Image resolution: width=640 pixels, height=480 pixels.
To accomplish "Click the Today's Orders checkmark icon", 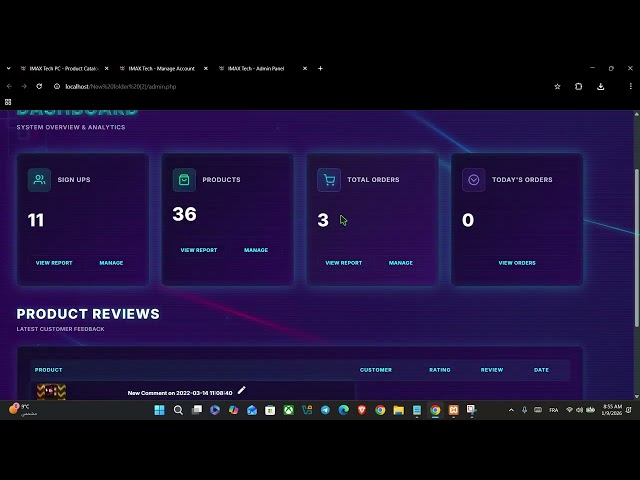I will (x=473, y=180).
